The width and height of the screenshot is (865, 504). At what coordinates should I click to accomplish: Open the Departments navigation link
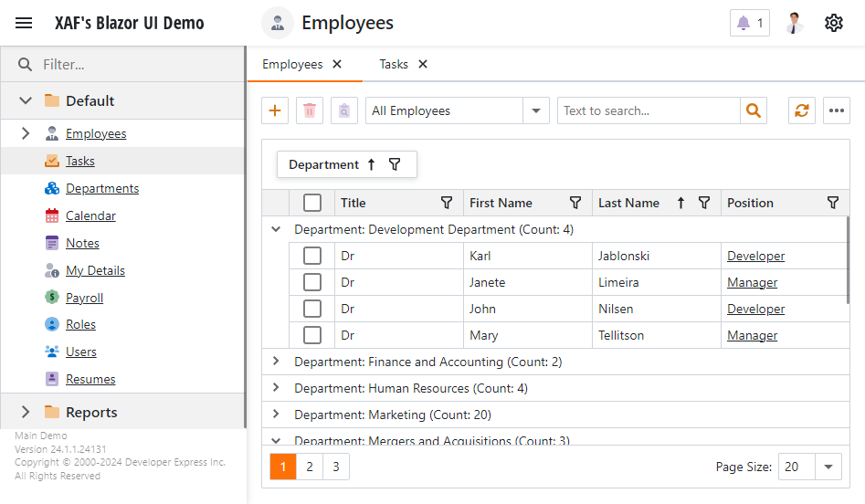click(102, 189)
